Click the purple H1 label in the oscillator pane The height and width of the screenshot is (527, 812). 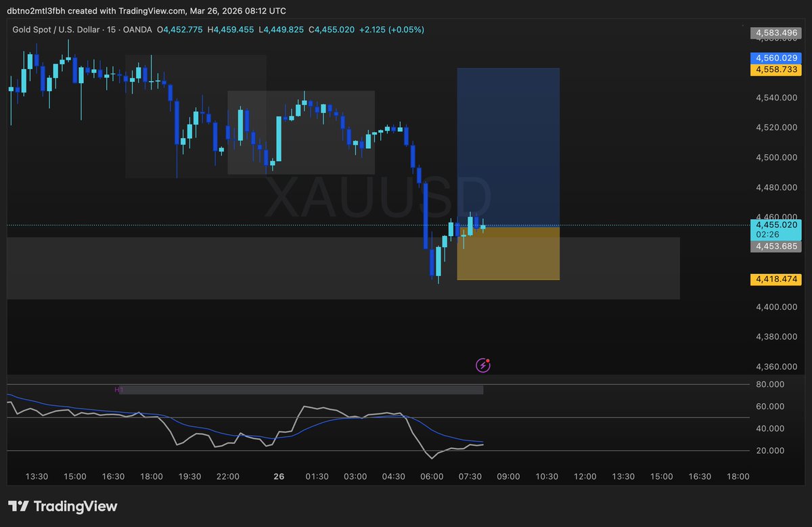click(118, 390)
